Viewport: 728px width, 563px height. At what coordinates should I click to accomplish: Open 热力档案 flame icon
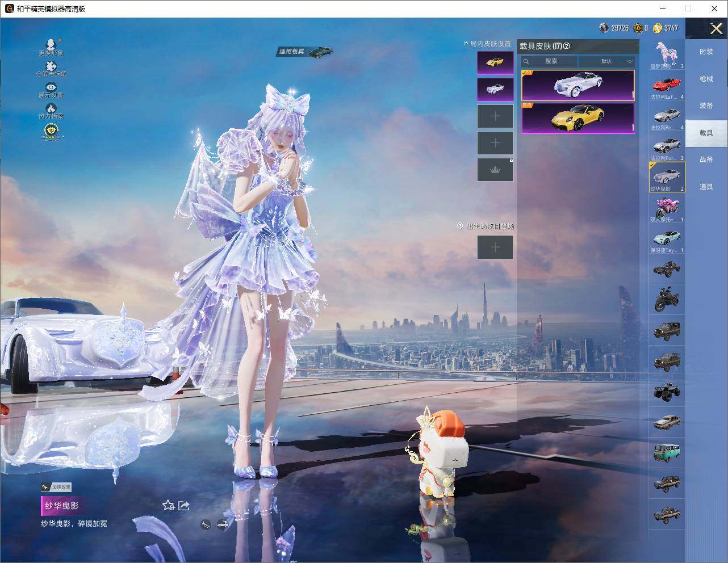pos(51,111)
